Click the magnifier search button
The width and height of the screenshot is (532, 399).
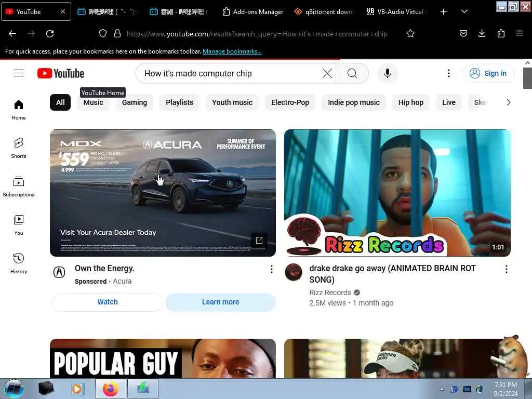(x=352, y=73)
